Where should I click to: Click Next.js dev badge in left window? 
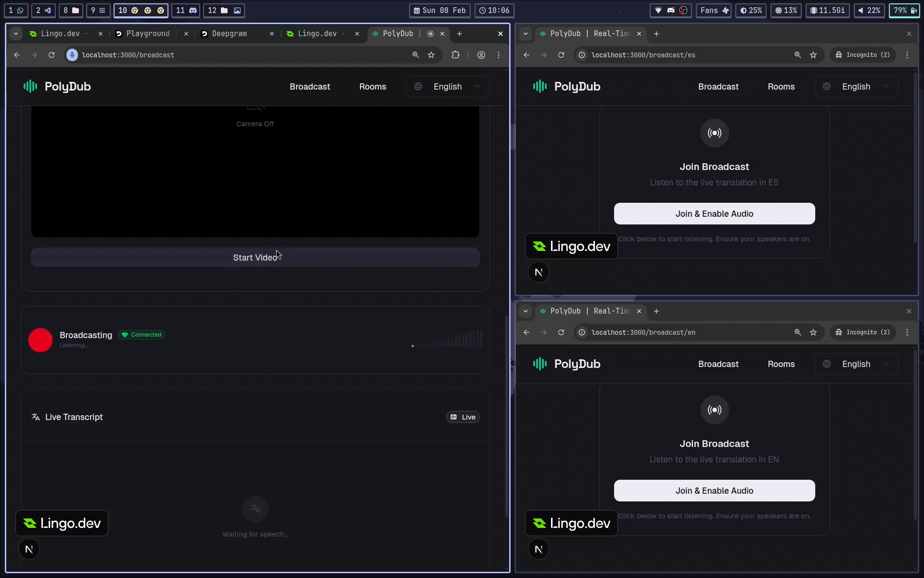[29, 549]
